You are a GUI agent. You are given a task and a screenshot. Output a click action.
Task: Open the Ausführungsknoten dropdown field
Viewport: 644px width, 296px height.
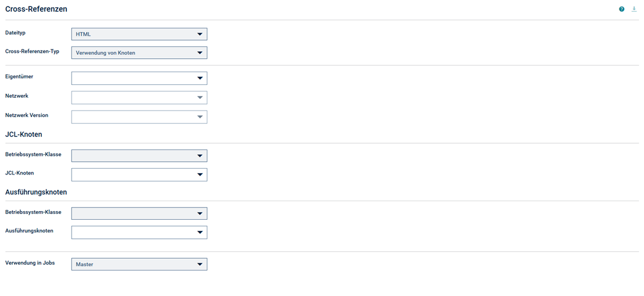139,232
